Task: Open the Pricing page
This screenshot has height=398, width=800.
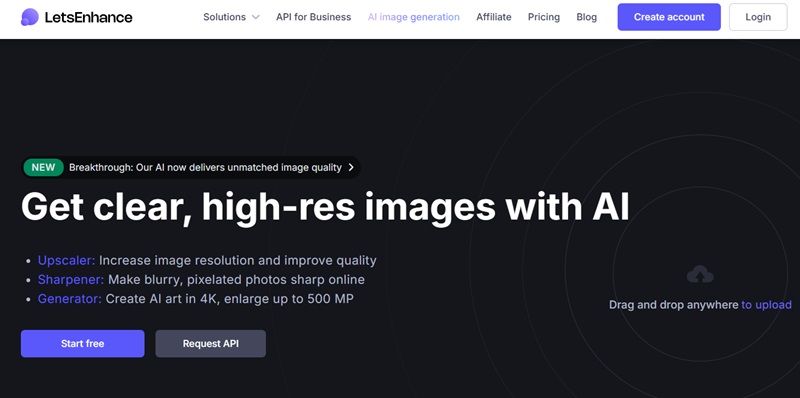Action: point(543,17)
